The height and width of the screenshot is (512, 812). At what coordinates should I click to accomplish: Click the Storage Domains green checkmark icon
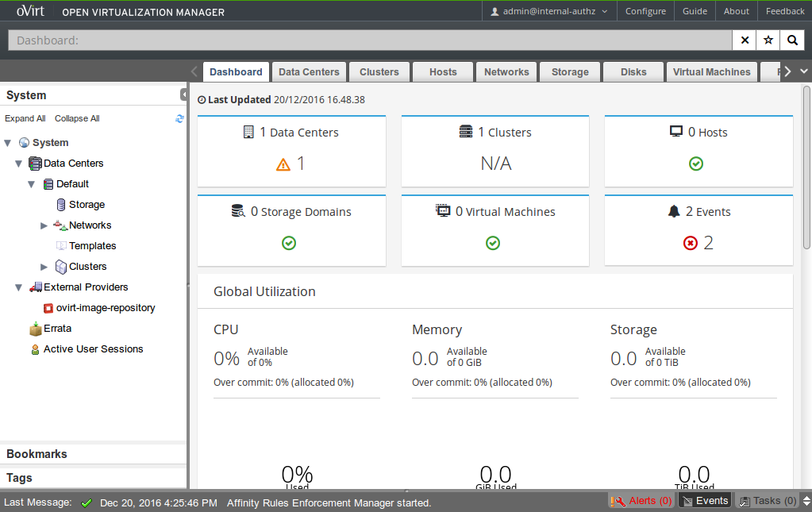point(289,243)
